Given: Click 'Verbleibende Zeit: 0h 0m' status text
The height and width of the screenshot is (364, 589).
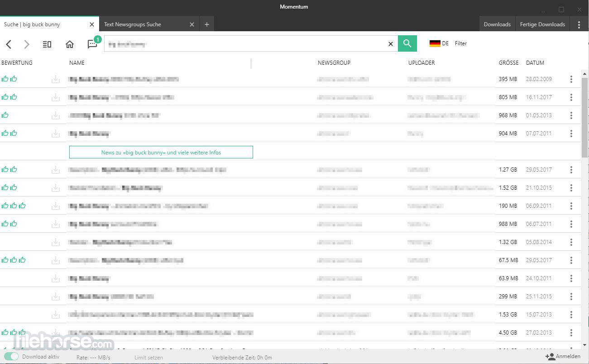Looking at the screenshot, I should pyautogui.click(x=242, y=357).
